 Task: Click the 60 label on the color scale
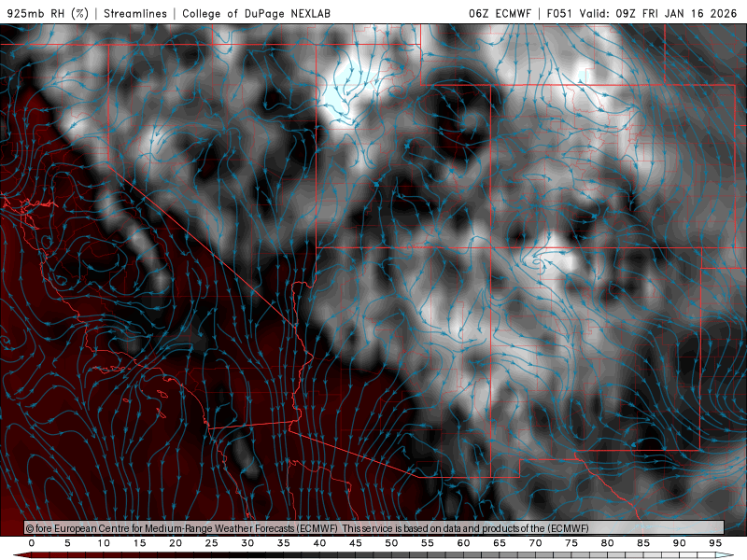(x=463, y=543)
